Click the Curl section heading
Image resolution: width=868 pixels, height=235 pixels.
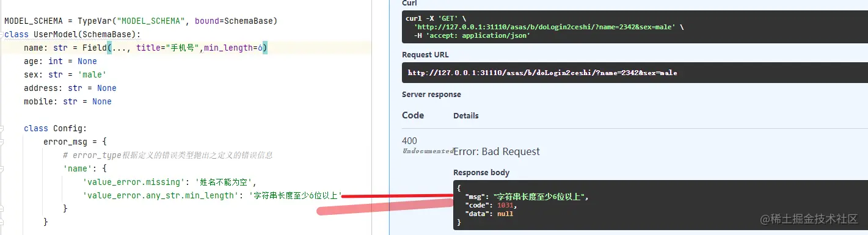[409, 4]
